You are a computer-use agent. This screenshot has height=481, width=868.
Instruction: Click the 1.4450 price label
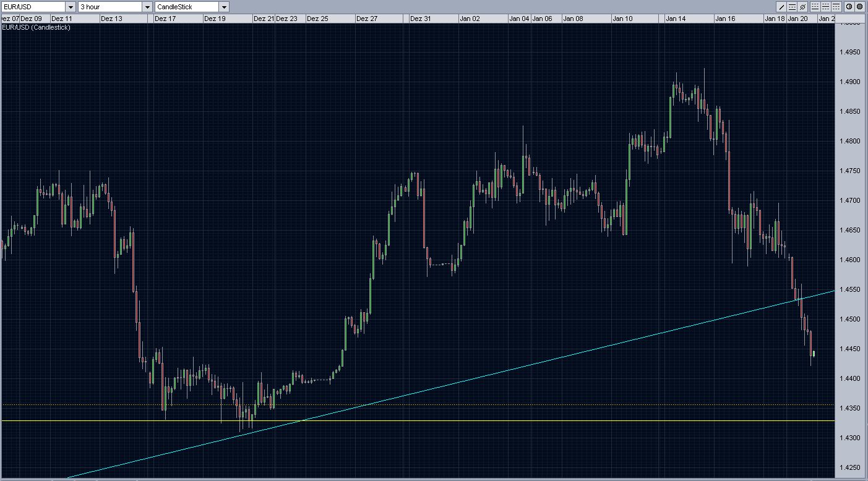(x=851, y=349)
